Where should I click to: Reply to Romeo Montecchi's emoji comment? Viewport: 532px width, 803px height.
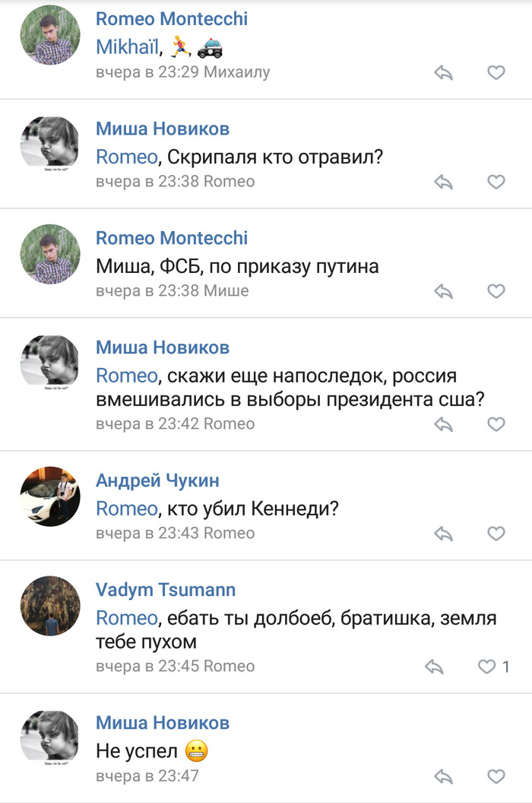click(x=443, y=72)
